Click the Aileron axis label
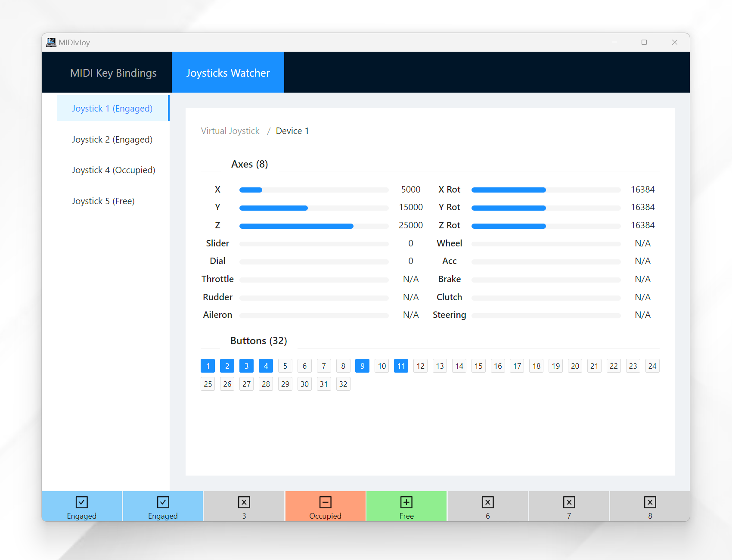This screenshot has height=560, width=732. [x=217, y=315]
